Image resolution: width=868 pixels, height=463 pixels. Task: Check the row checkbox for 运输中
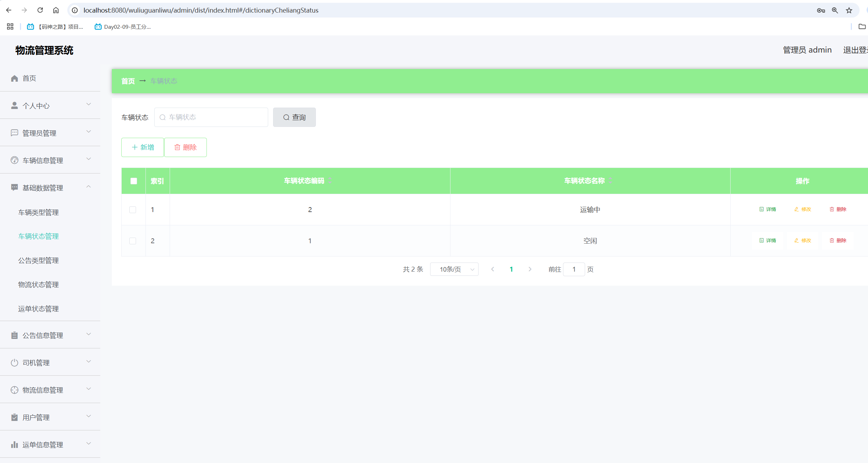click(133, 210)
